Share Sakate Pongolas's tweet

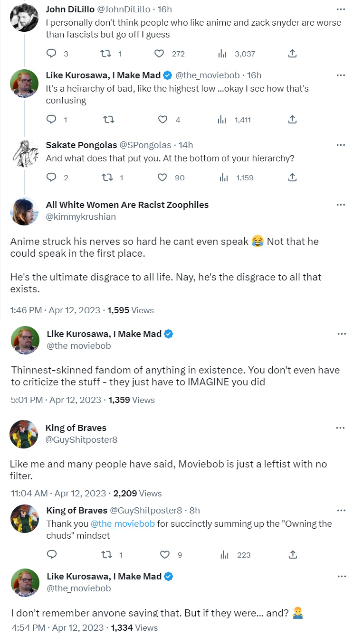(x=293, y=177)
